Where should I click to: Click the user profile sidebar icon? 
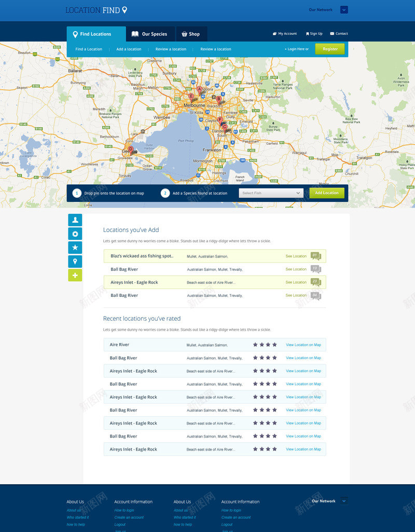[x=75, y=220]
